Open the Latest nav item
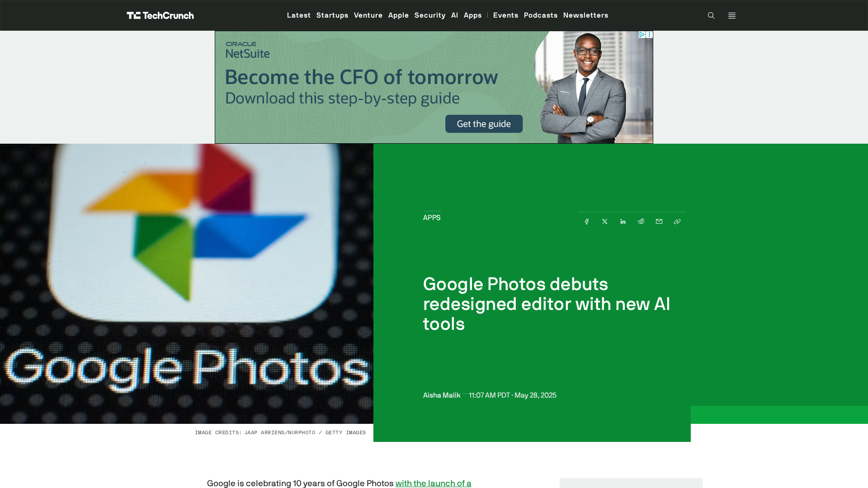 (299, 15)
